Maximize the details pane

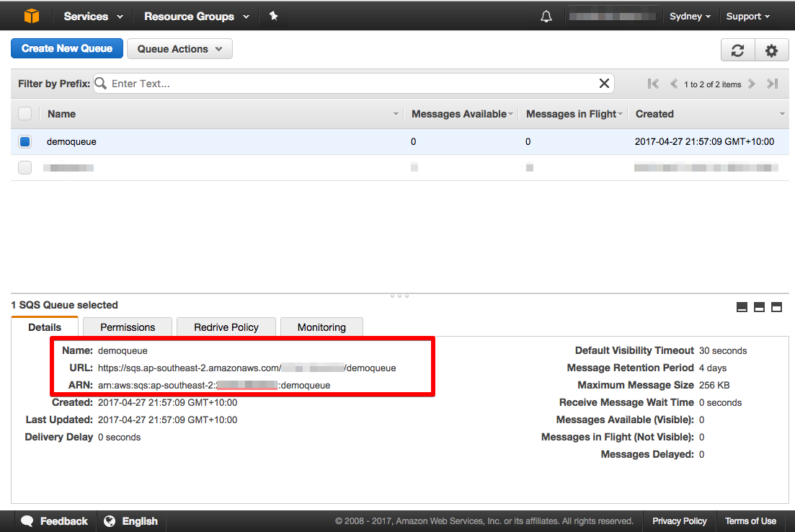point(776,307)
